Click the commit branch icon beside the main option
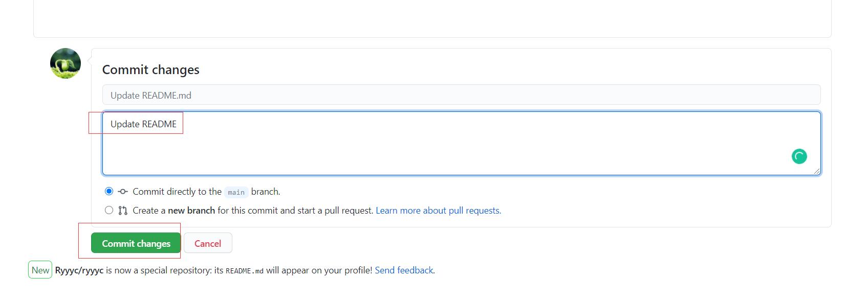 [122, 192]
